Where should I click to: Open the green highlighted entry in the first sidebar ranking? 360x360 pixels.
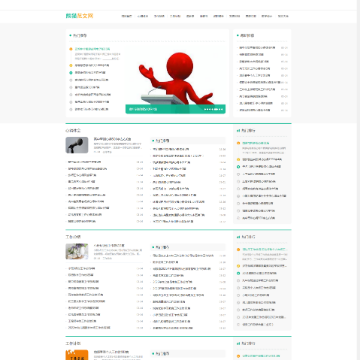pyautogui.click(x=256, y=143)
